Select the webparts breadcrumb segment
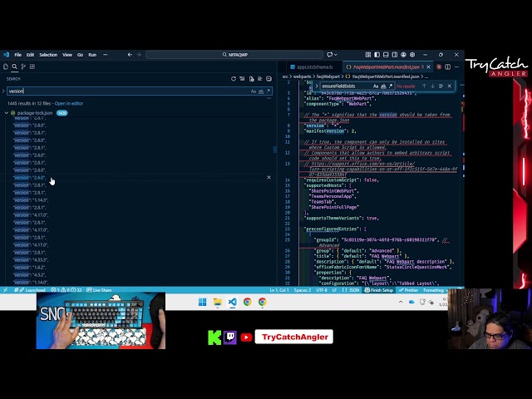The image size is (532, 399). 303,76
